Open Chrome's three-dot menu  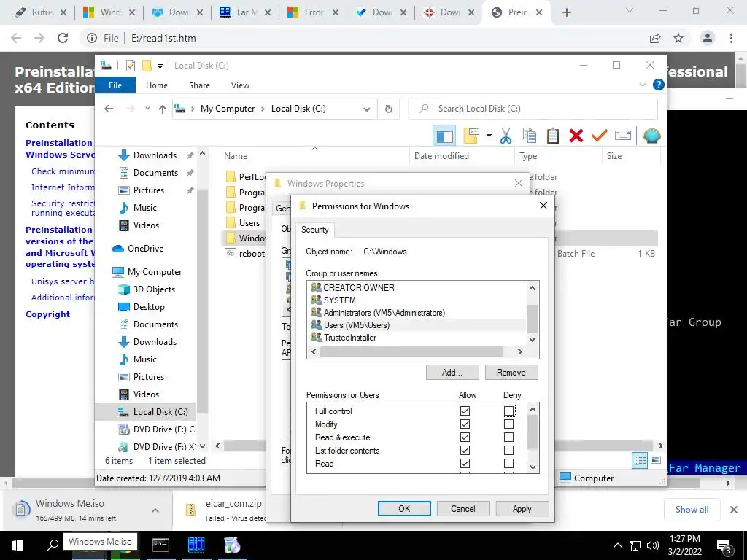pos(731,38)
